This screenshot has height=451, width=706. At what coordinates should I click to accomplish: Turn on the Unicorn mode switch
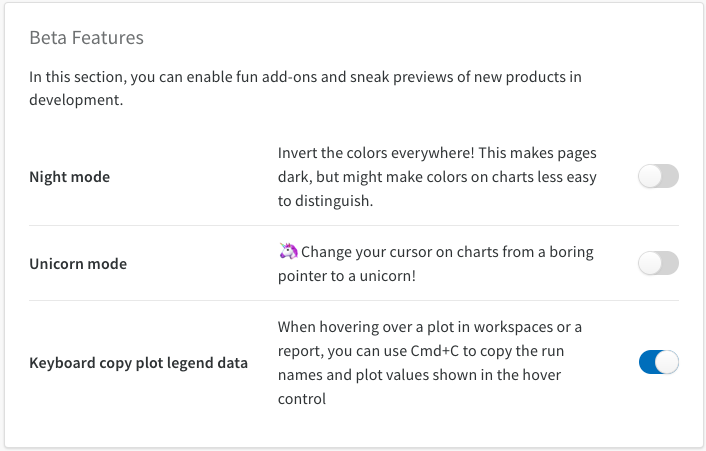(658, 264)
